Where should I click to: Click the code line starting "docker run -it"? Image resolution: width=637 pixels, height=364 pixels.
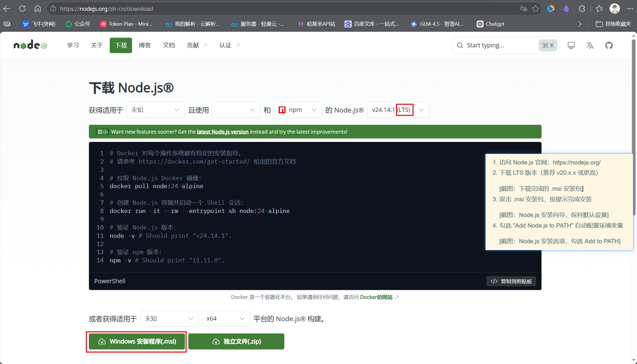click(200, 211)
